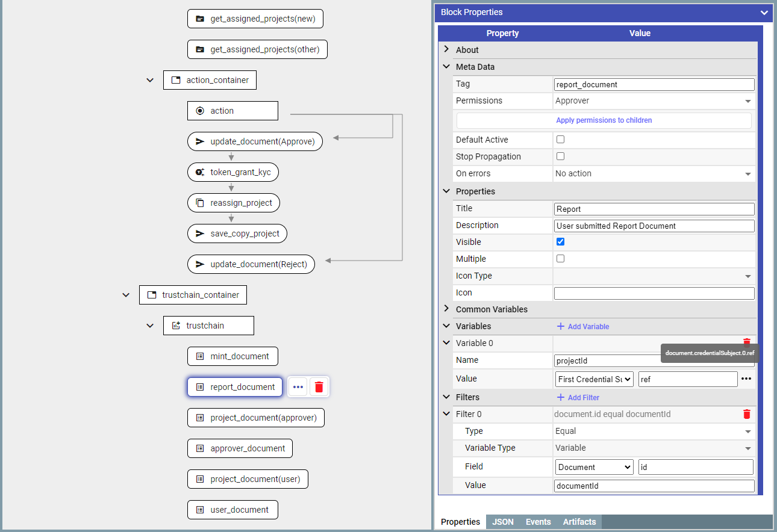The width and height of the screenshot is (777, 532).
Task: Uncheck the Visible checkbox
Action: coord(560,242)
